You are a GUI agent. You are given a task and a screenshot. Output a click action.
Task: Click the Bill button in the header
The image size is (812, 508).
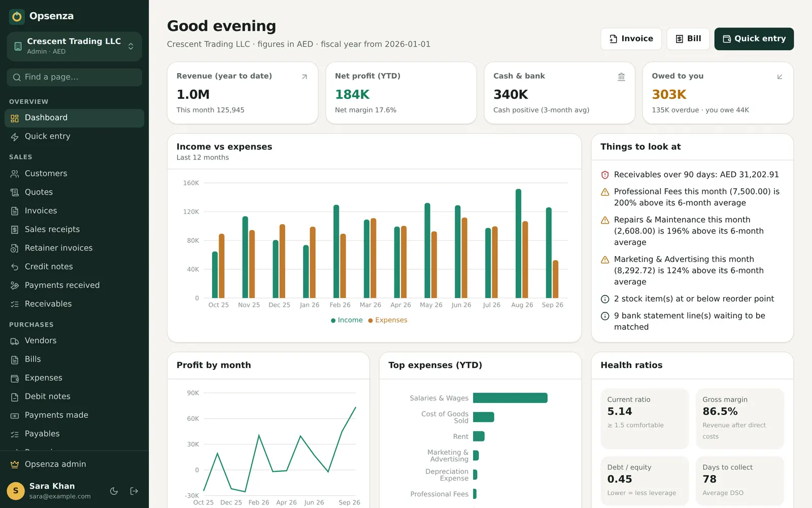[x=688, y=39]
